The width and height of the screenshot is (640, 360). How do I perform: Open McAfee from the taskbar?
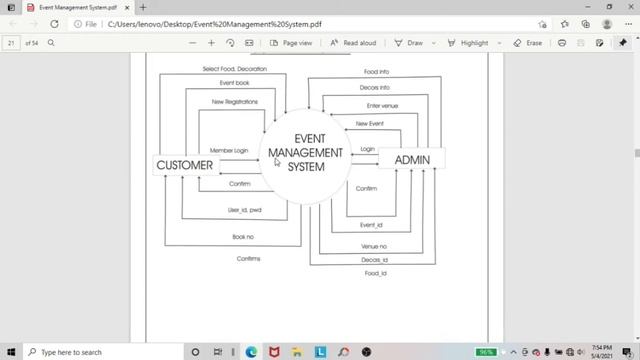click(274, 352)
